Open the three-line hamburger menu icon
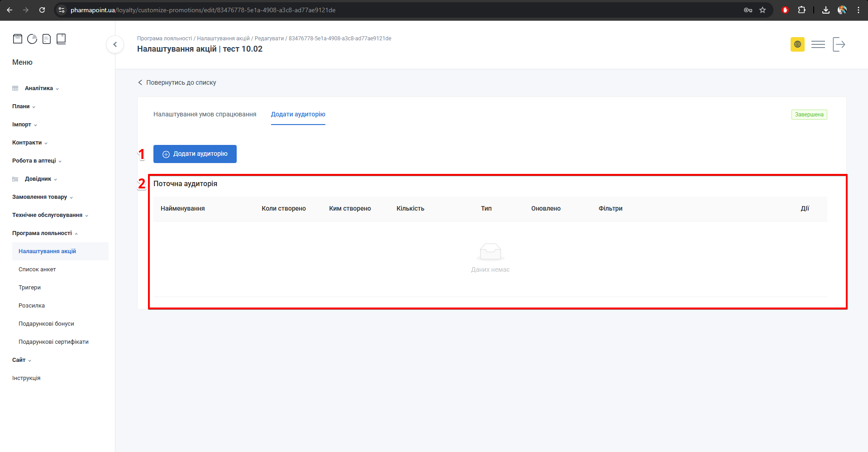This screenshot has width=868, height=452. point(818,44)
